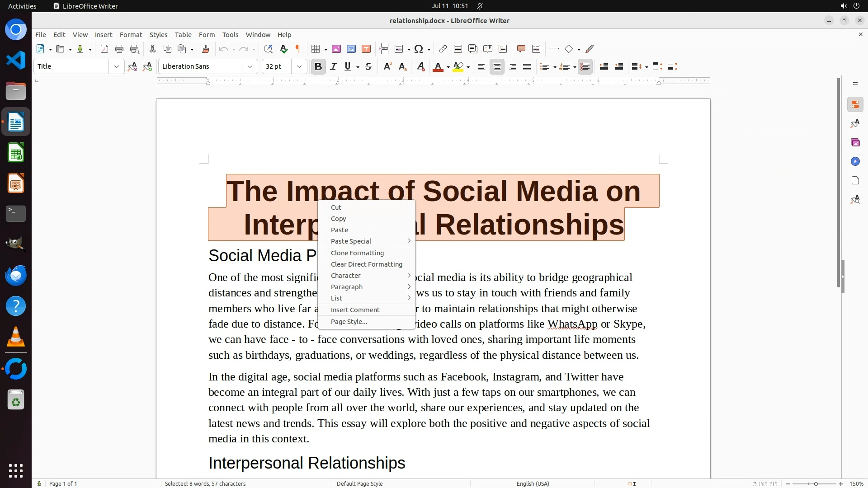Click Page Style... in the context menu

[349, 322]
